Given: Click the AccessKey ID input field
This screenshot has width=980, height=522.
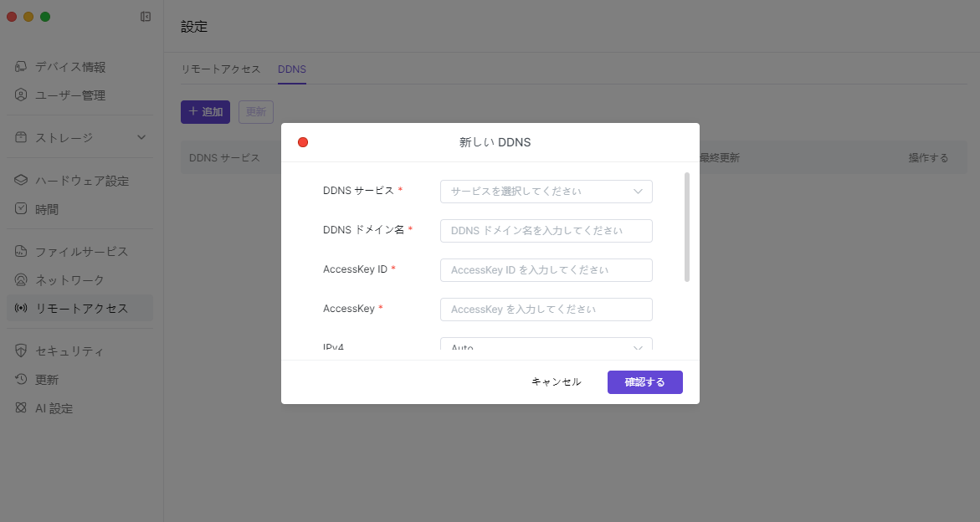Looking at the screenshot, I should (x=546, y=270).
